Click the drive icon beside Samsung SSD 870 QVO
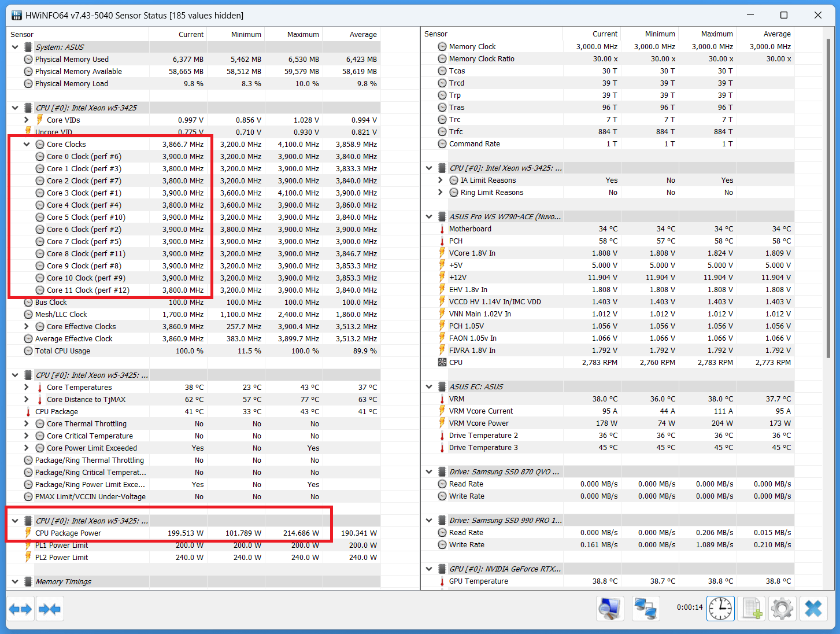This screenshot has height=634, width=840. pos(442,471)
